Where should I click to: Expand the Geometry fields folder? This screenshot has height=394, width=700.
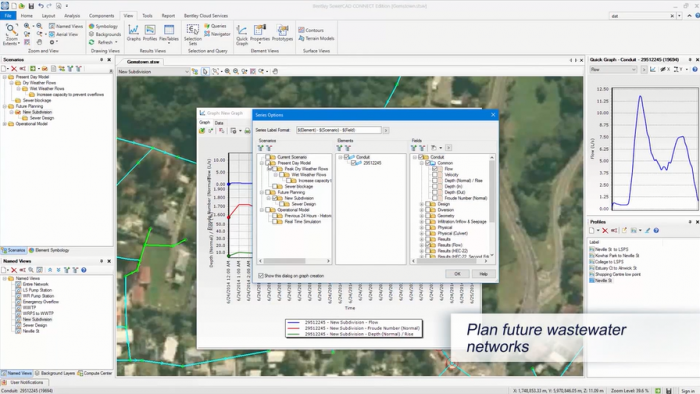[421, 216]
